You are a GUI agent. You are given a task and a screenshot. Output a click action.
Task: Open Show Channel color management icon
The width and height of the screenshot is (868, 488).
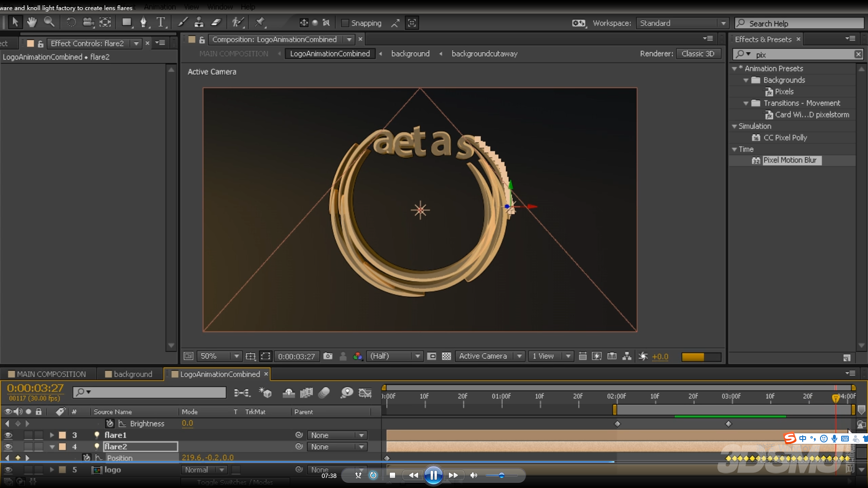click(x=358, y=356)
